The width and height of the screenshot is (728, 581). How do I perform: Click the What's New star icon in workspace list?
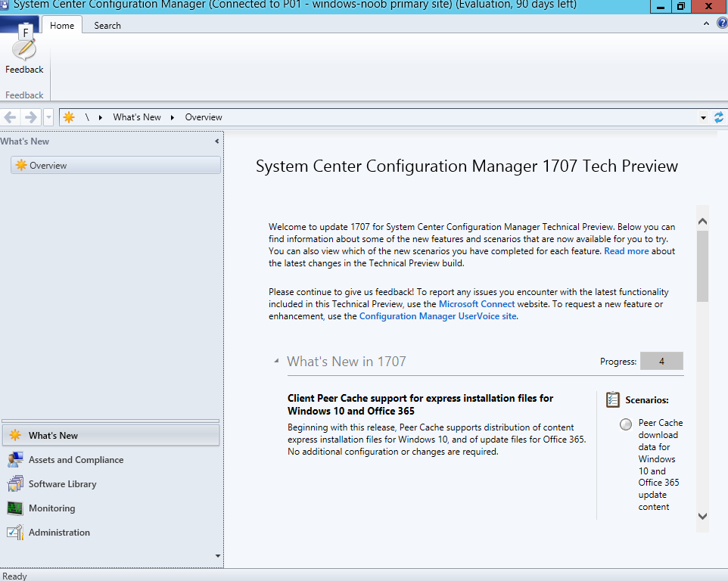15,435
